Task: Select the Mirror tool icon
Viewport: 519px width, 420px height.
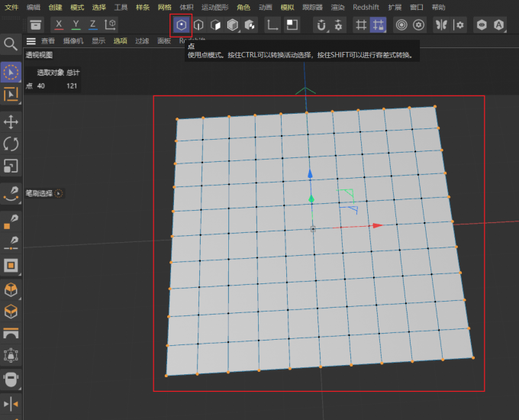Action: coord(11,404)
